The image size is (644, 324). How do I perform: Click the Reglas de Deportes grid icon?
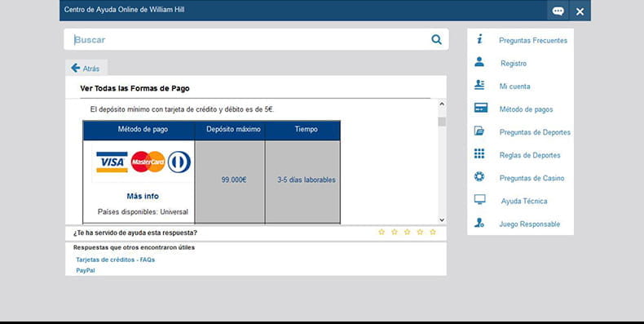(x=479, y=153)
